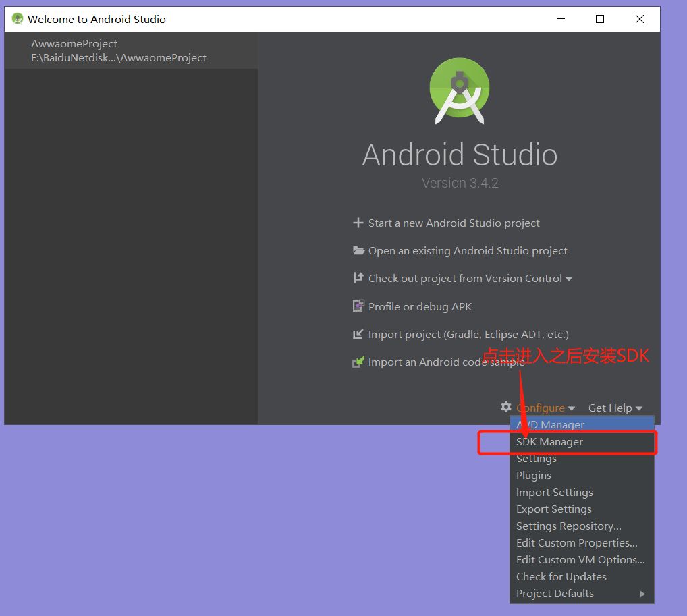This screenshot has width=687, height=616.
Task: Open the Get Help dropdown
Action: click(615, 408)
